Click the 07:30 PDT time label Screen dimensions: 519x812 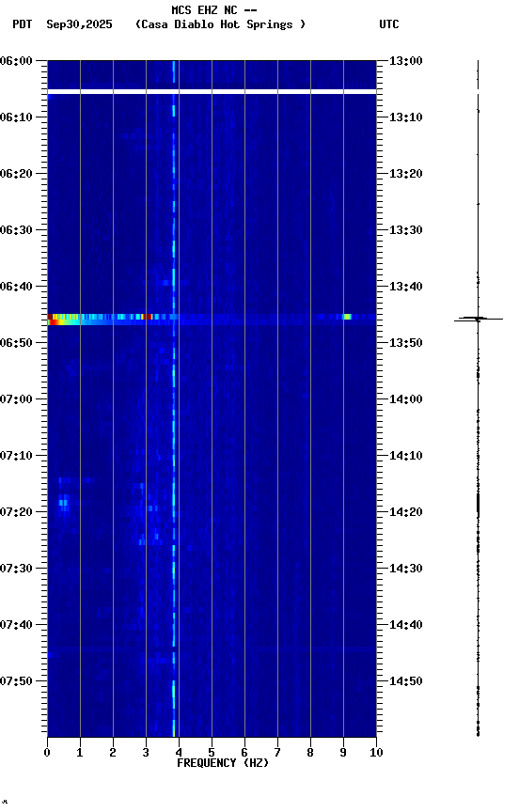pos(16,569)
